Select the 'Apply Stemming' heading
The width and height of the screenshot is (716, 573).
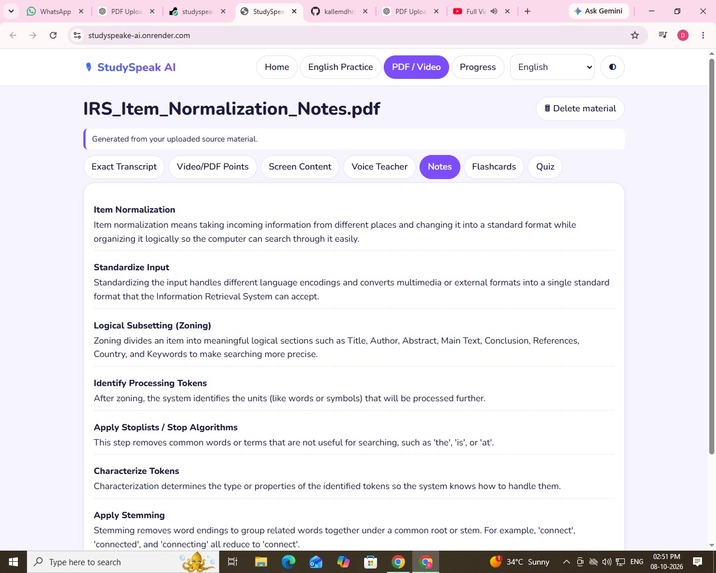click(129, 515)
